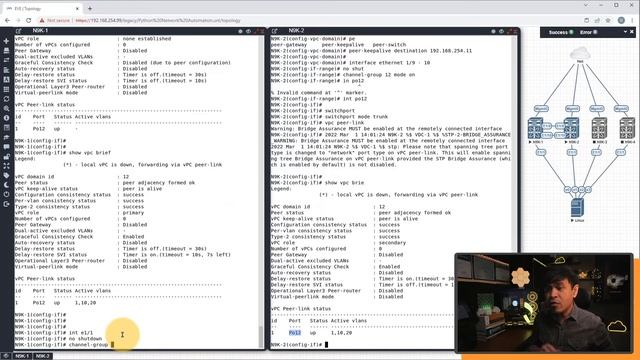The height and width of the screenshot is (360, 640).
Task: Click the Success notifications label
Action: 558,32
